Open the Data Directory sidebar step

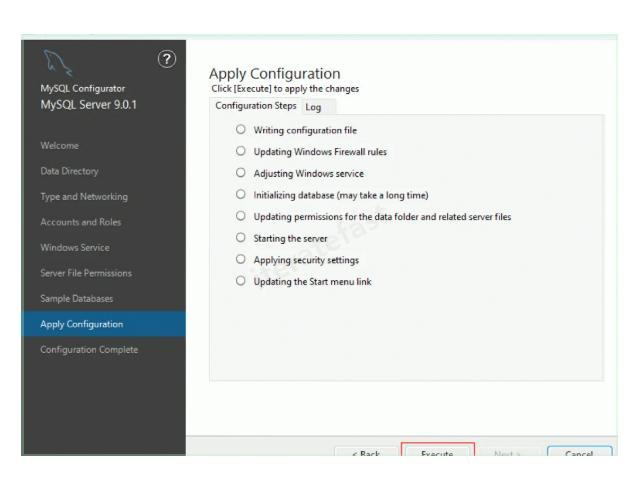click(x=69, y=171)
